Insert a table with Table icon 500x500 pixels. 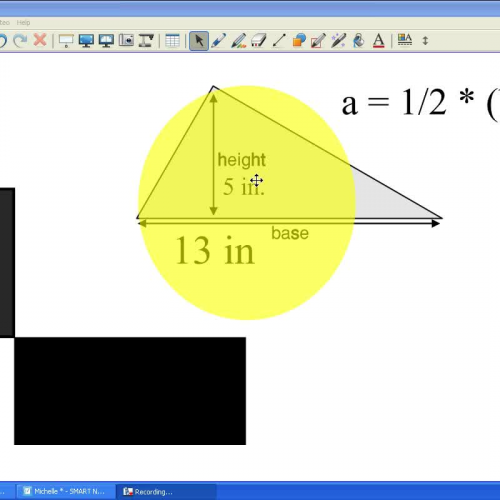click(172, 41)
